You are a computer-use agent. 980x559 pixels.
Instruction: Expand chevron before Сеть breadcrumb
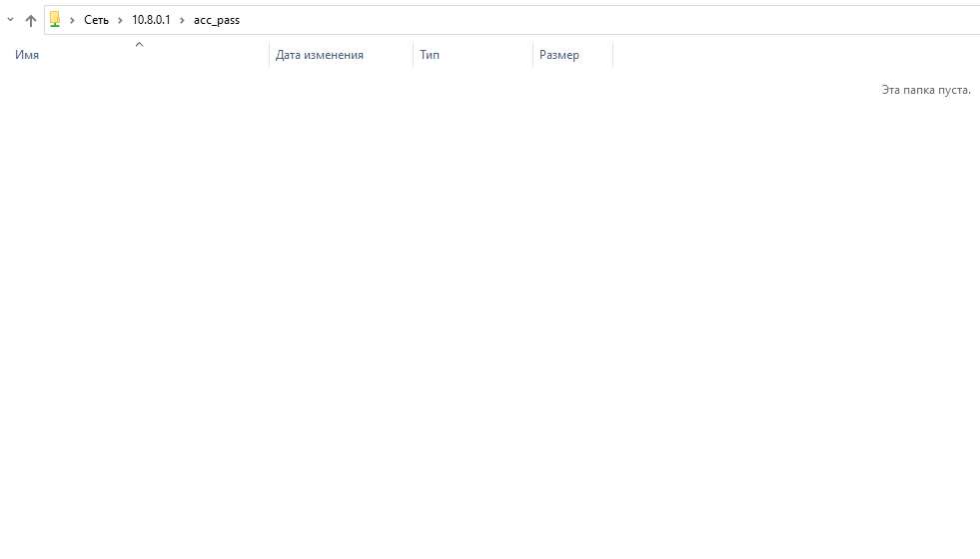73,21
